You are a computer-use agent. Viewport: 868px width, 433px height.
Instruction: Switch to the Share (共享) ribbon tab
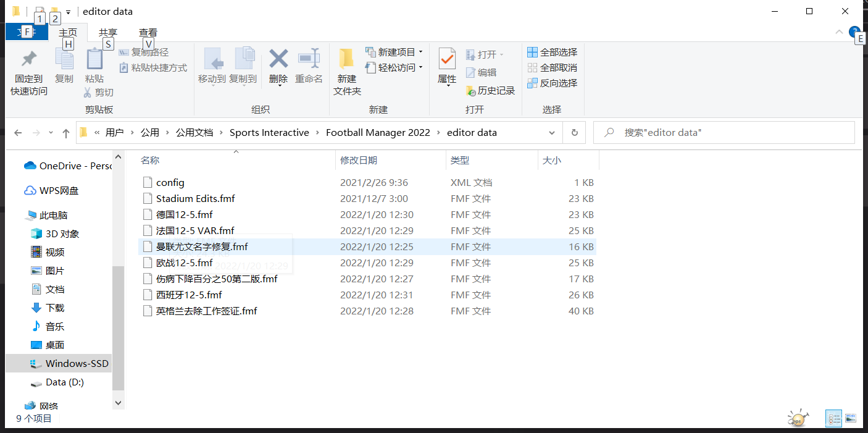click(x=108, y=32)
